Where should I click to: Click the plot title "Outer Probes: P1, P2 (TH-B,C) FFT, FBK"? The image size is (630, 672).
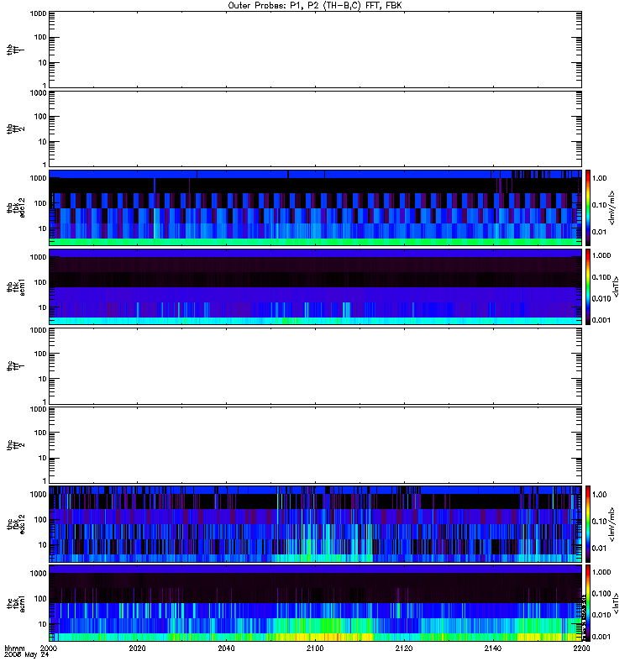(x=315, y=6)
